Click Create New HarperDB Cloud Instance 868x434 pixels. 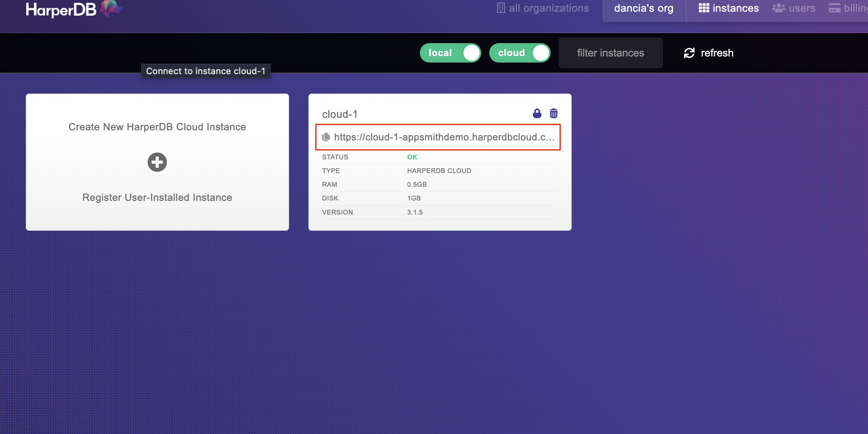[x=157, y=127]
